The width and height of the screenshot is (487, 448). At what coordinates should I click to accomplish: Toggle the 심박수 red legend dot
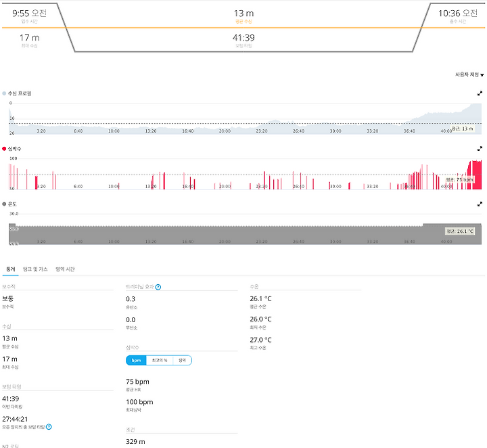point(4,149)
